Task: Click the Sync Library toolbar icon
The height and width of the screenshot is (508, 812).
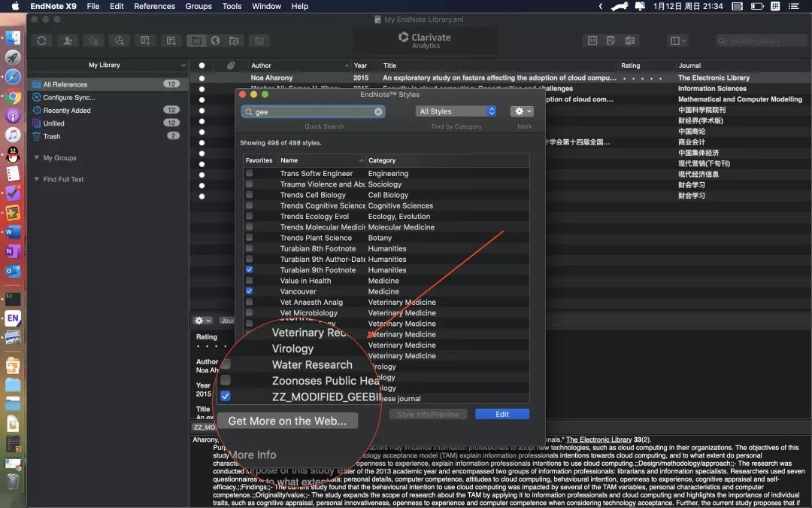Action: pyautogui.click(x=41, y=41)
